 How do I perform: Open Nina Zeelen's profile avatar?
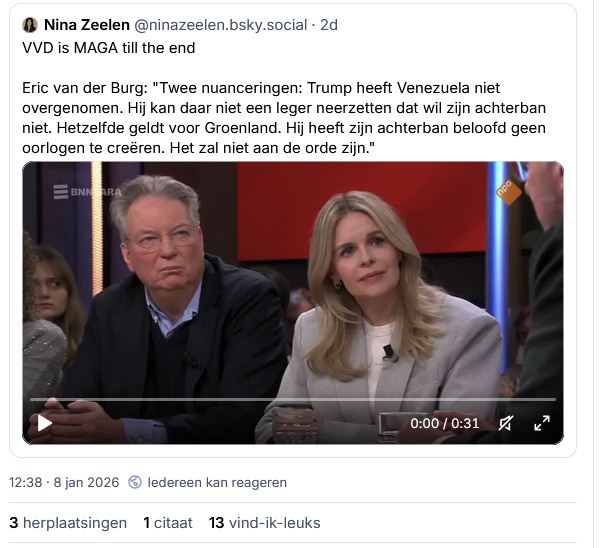[30, 25]
